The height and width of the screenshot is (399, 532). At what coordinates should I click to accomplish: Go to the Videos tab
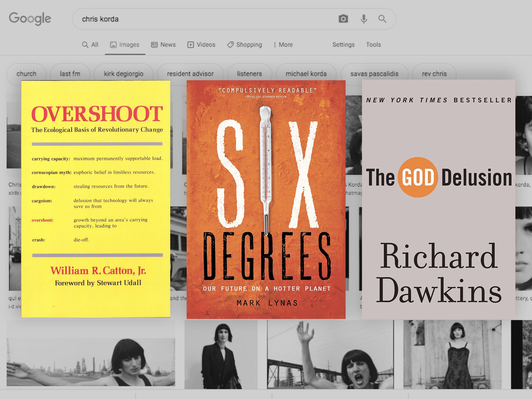click(201, 45)
